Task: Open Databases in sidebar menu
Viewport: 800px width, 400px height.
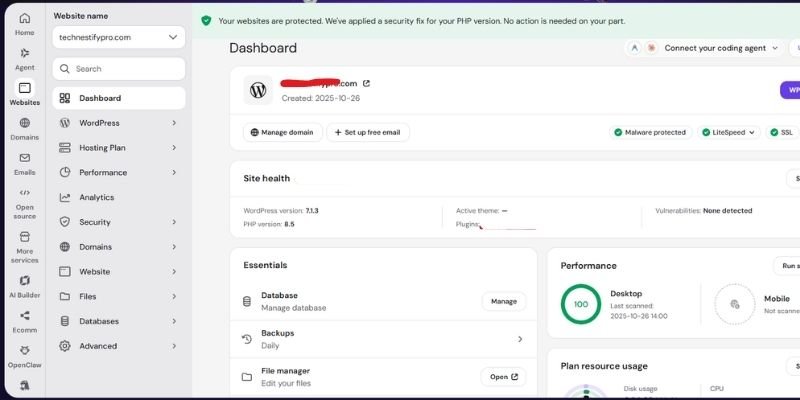Action: tap(119, 321)
